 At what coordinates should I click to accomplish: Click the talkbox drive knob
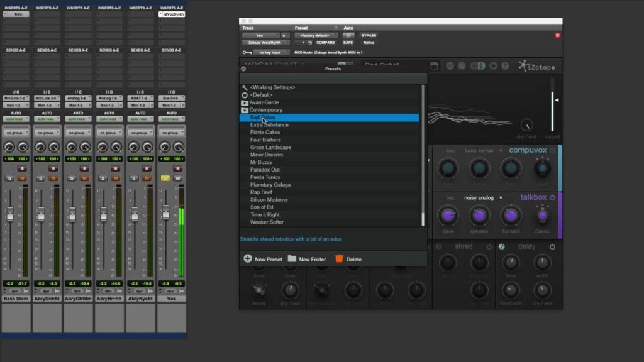pyautogui.click(x=448, y=216)
